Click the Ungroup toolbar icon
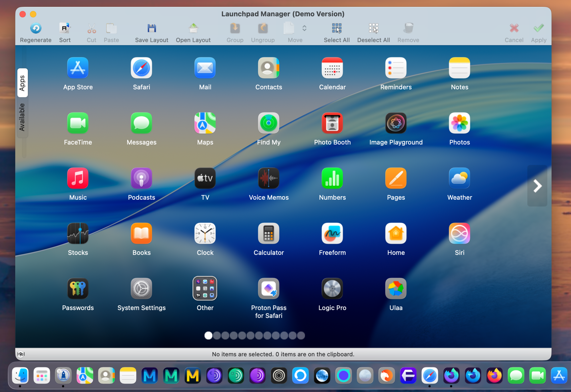This screenshot has height=392, width=571. pyautogui.click(x=263, y=28)
